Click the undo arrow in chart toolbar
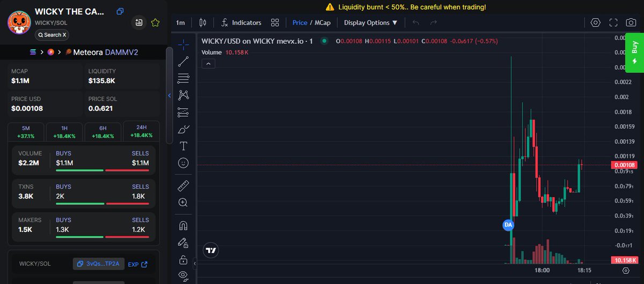This screenshot has width=644, height=284. pos(416,23)
